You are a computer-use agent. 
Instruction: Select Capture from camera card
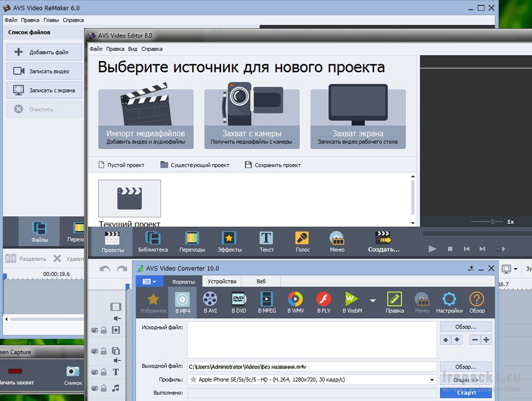point(252,117)
